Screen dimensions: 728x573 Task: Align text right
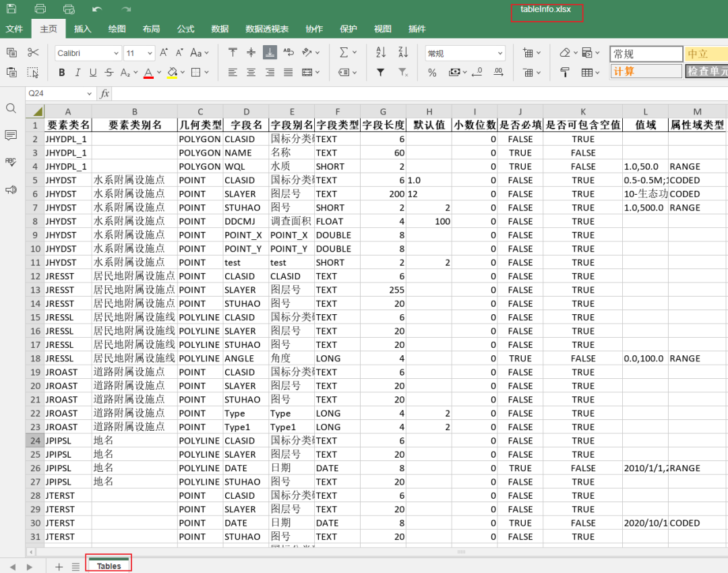pyautogui.click(x=270, y=72)
